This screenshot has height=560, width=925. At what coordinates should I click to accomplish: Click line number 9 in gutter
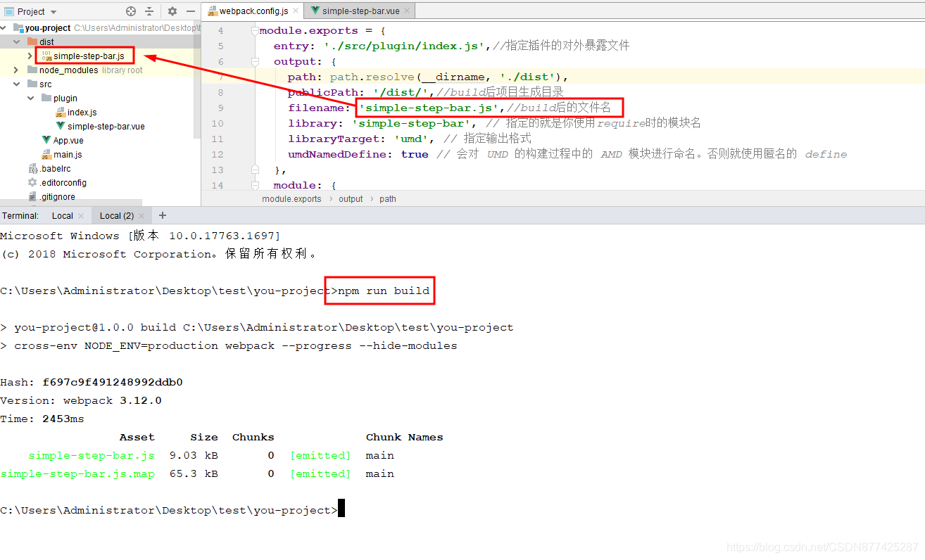220,108
